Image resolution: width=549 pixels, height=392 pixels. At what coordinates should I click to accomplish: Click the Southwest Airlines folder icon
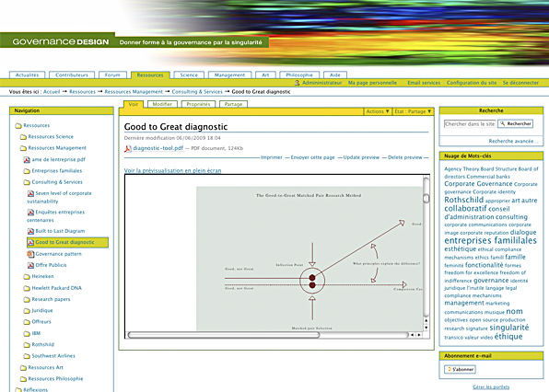(x=27, y=356)
